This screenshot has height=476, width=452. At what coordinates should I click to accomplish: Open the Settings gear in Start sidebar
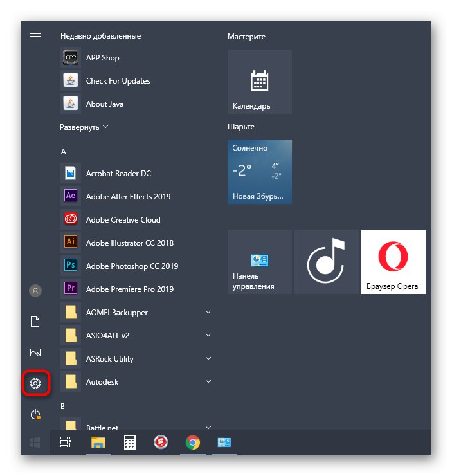pos(35,383)
